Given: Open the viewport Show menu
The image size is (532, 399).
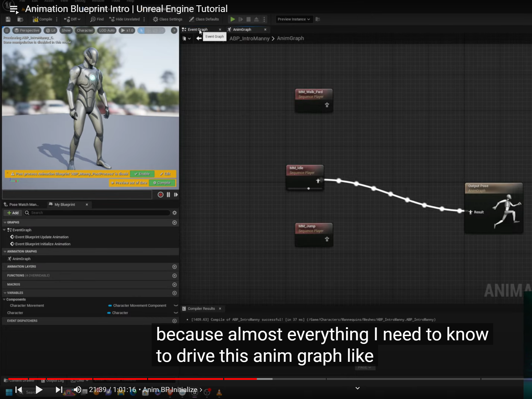Looking at the screenshot, I should point(66,30).
